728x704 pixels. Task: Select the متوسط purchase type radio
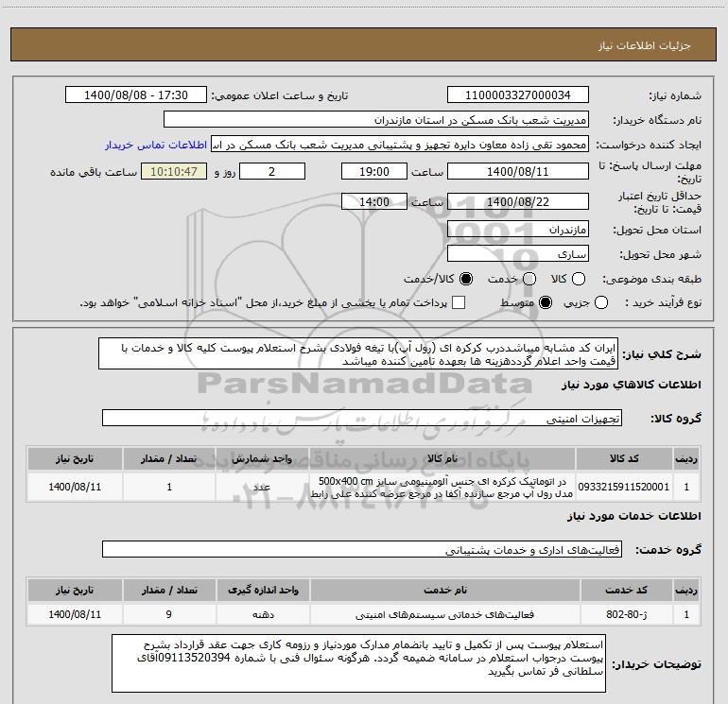tap(546, 302)
